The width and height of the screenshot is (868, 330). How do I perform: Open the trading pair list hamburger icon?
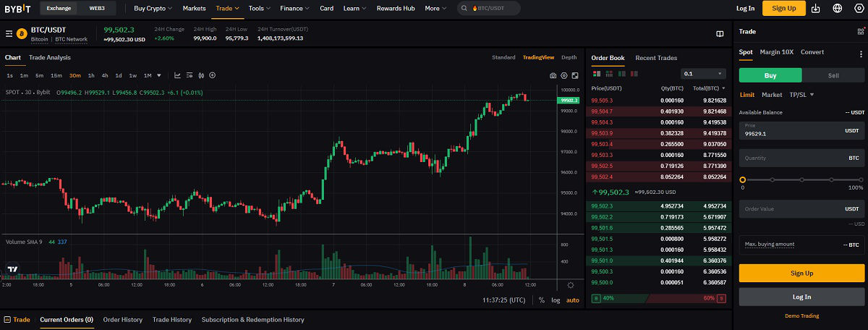[x=9, y=33]
